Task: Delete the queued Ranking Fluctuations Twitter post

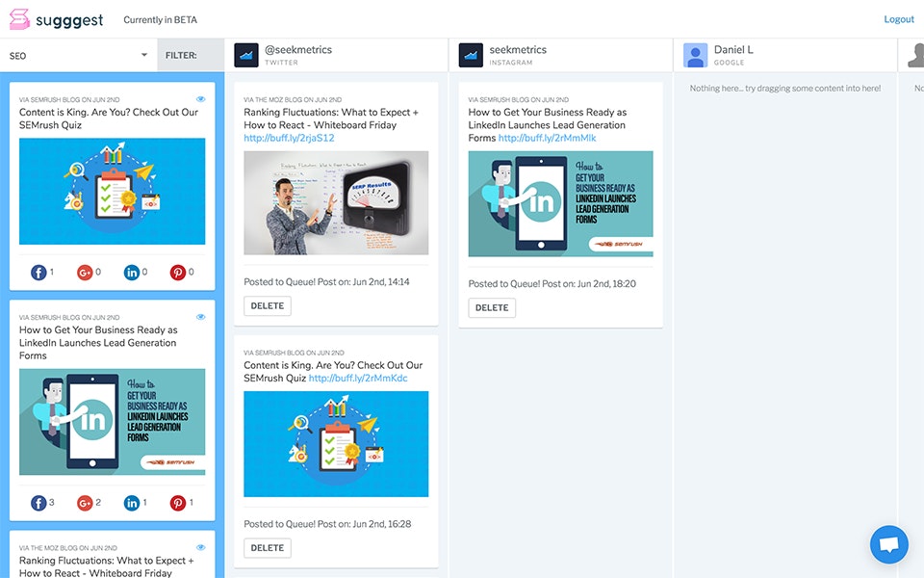Action: (268, 306)
